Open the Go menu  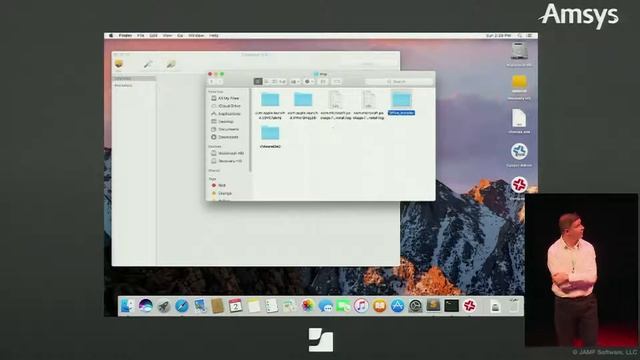click(x=180, y=36)
